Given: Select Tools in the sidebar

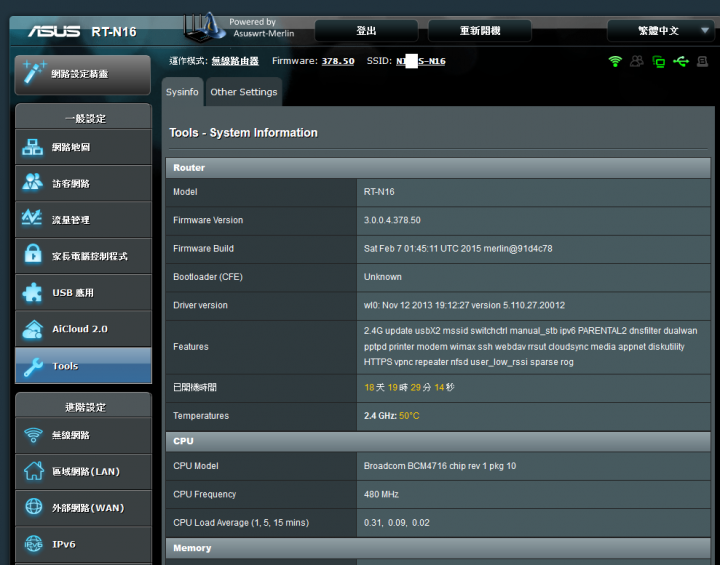Looking at the screenshot, I should point(83,366).
